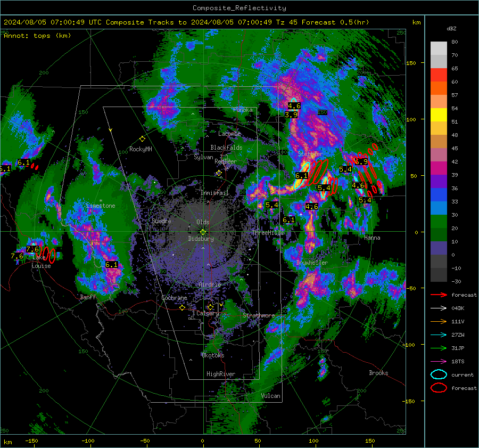The image size is (479, 448).
Task: Click the red forecast arrow in the legend
Action: pos(439,295)
